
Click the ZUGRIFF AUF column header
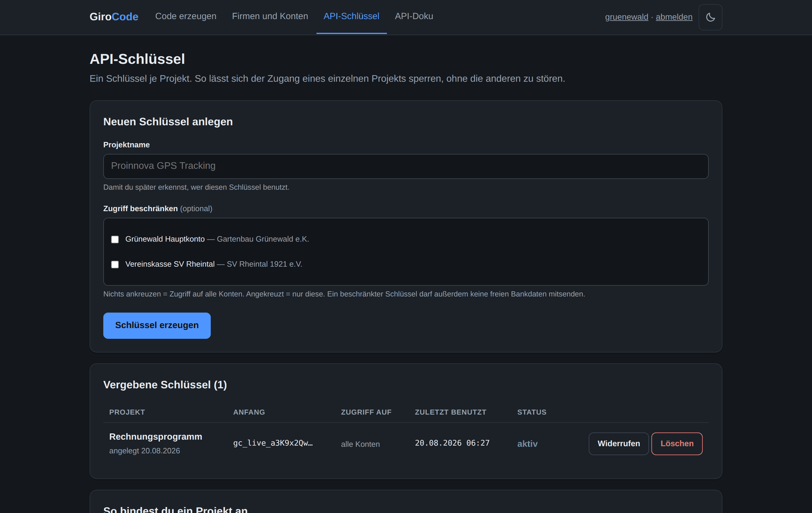point(366,412)
